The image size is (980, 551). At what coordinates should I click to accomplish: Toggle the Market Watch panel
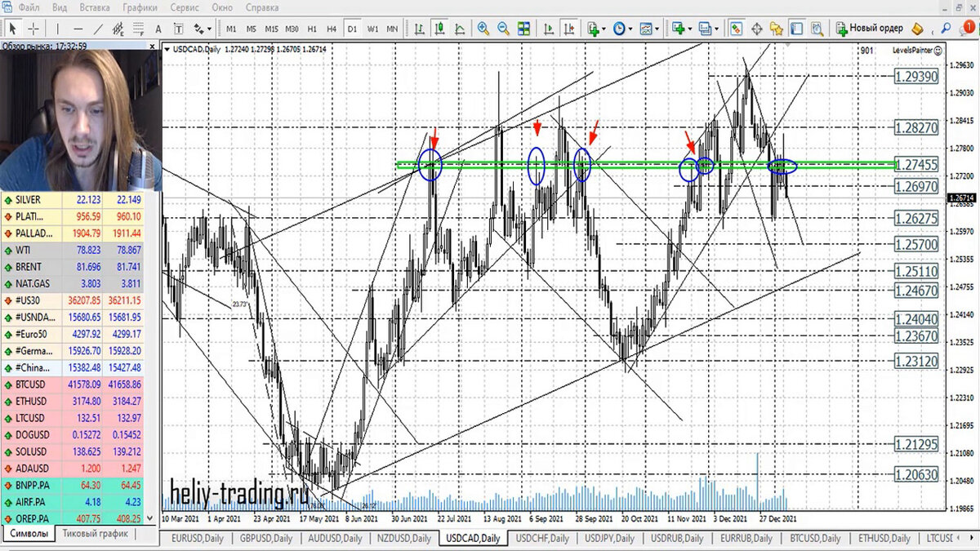click(x=736, y=29)
